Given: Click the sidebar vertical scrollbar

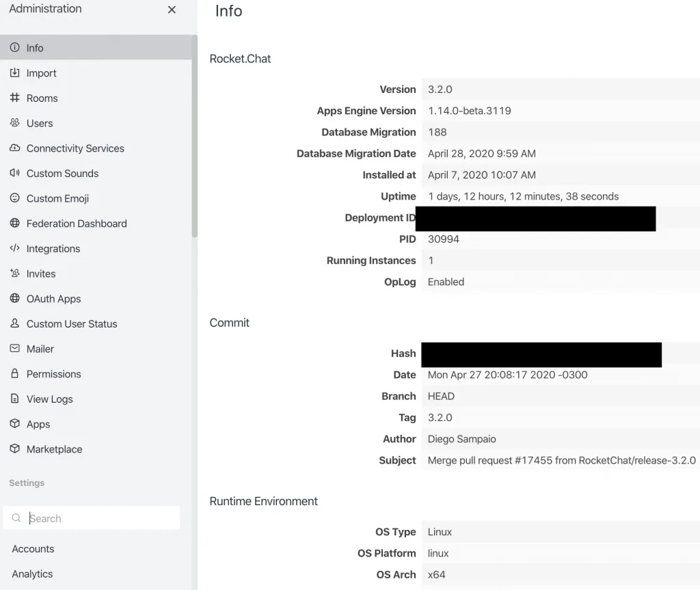Looking at the screenshot, I should [194, 137].
